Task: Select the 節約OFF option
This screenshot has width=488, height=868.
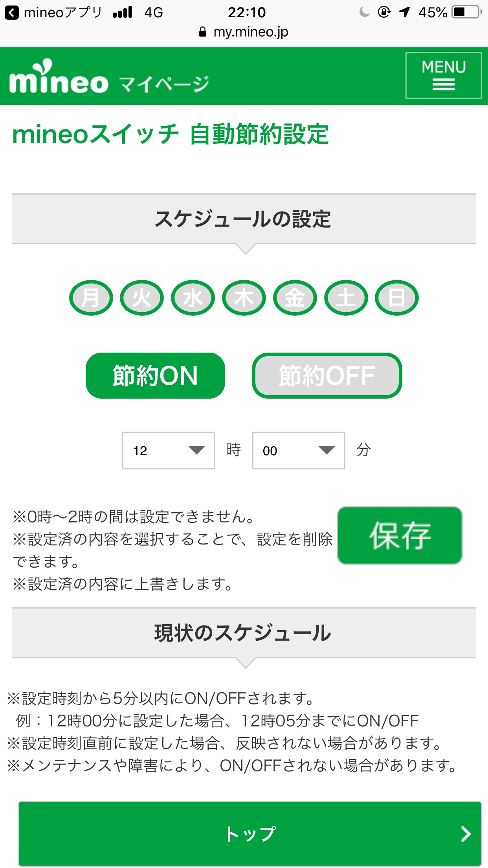Action: click(x=327, y=375)
